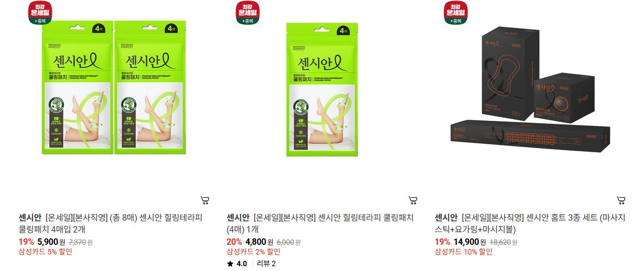Click 센시안 brand name on third product

tap(446, 218)
